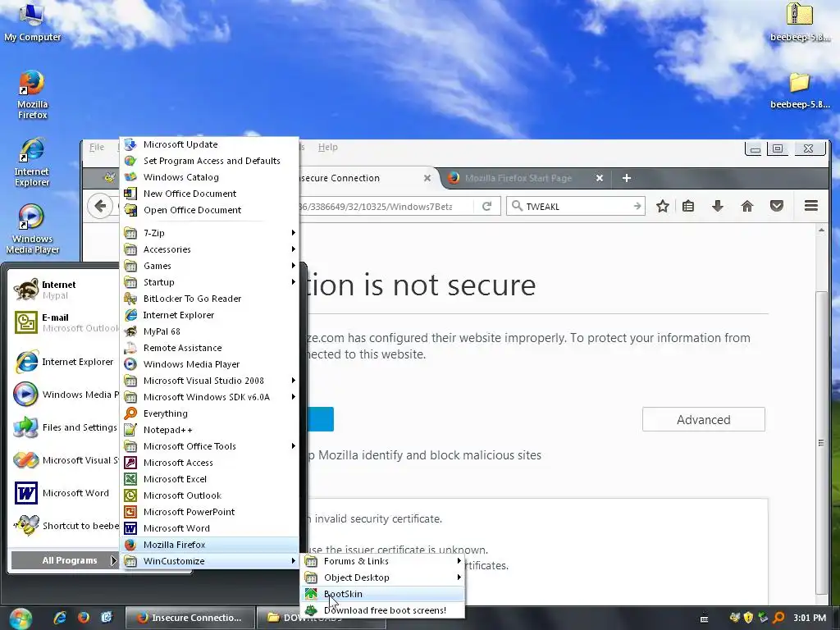Click the Advanced button in Firefox
The image size is (840, 630).
click(703, 419)
